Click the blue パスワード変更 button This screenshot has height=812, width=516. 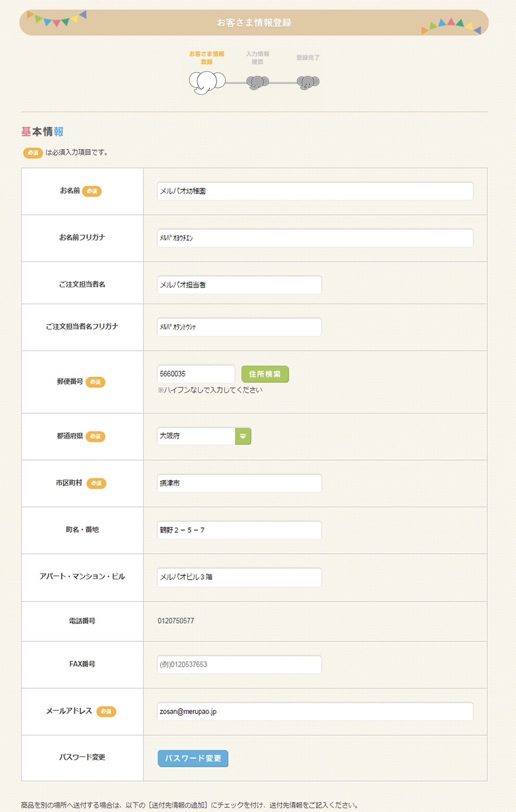coord(193,758)
